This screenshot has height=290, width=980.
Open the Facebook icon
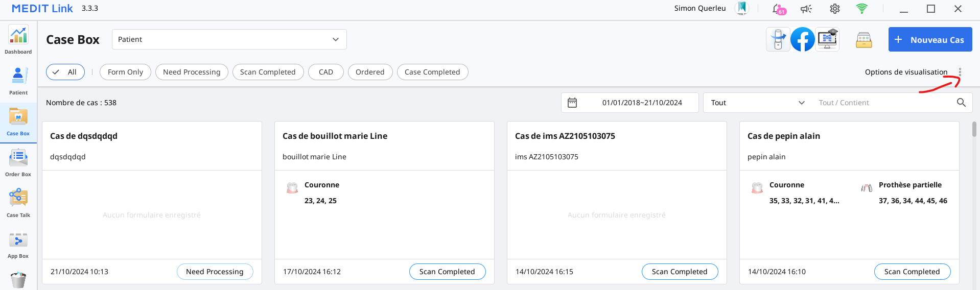click(x=803, y=39)
